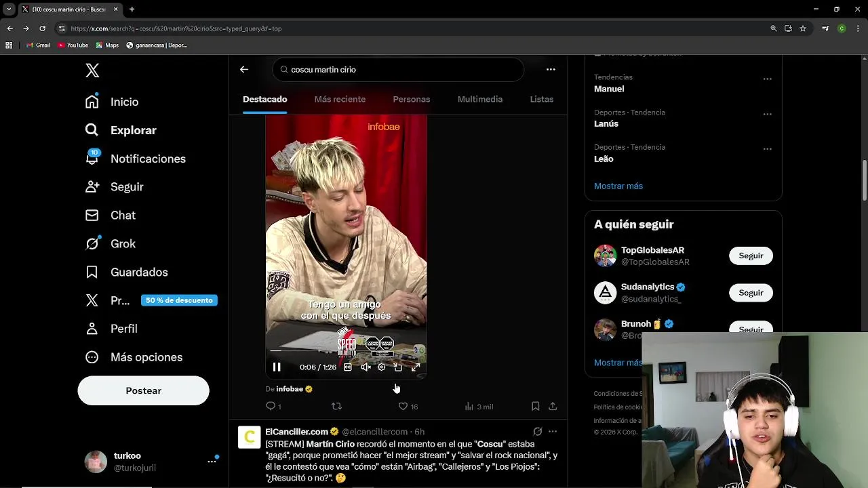Open Gmail bookmark
Image resolution: width=868 pixels, height=488 pixels.
pyautogui.click(x=38, y=45)
